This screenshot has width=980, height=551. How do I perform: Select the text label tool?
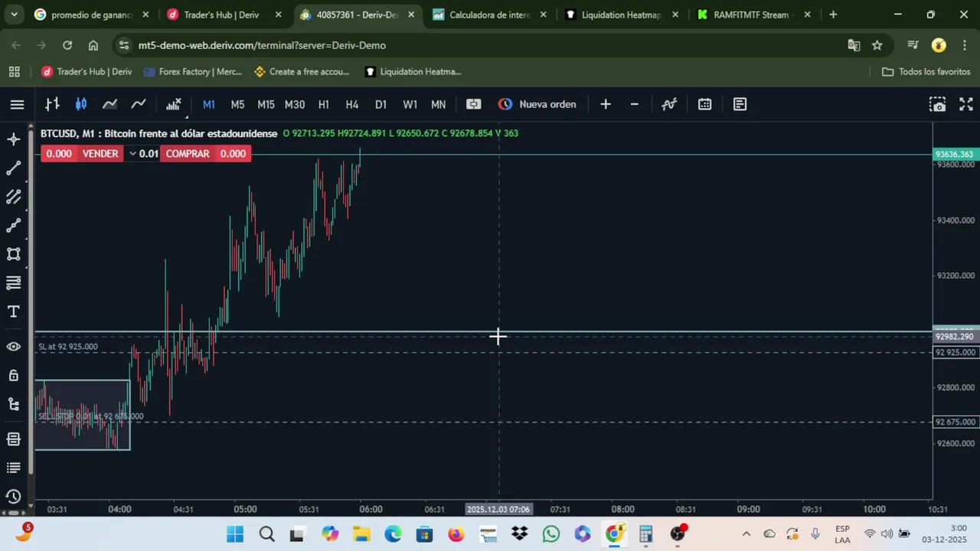pos(14,311)
